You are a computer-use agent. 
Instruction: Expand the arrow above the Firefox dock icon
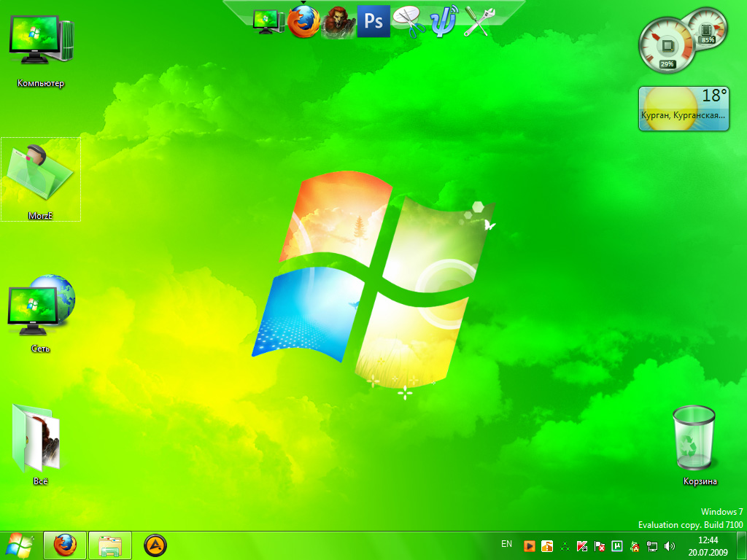click(303, 4)
